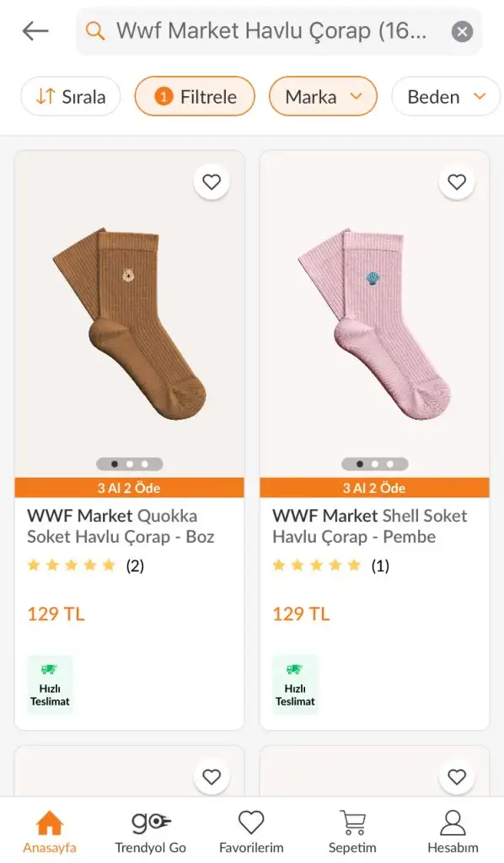Open the brown Quokka sock image

pos(129,324)
